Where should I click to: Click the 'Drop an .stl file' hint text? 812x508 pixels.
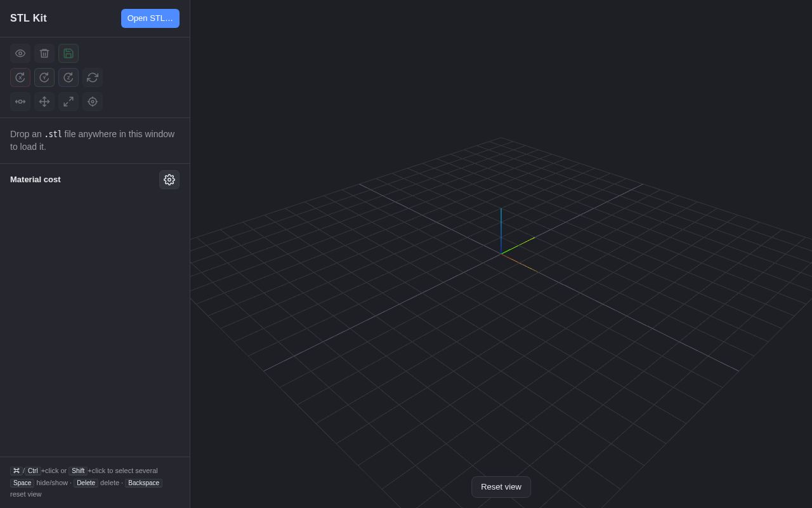coord(92,140)
